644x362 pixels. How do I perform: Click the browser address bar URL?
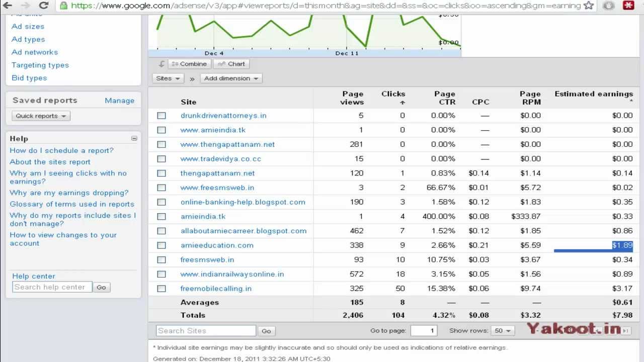point(326,6)
